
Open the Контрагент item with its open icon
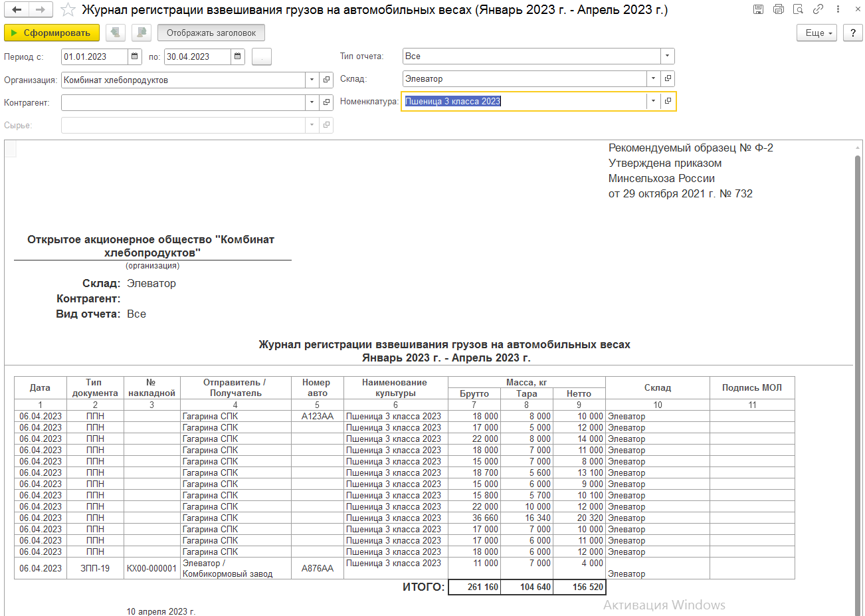pyautogui.click(x=326, y=102)
